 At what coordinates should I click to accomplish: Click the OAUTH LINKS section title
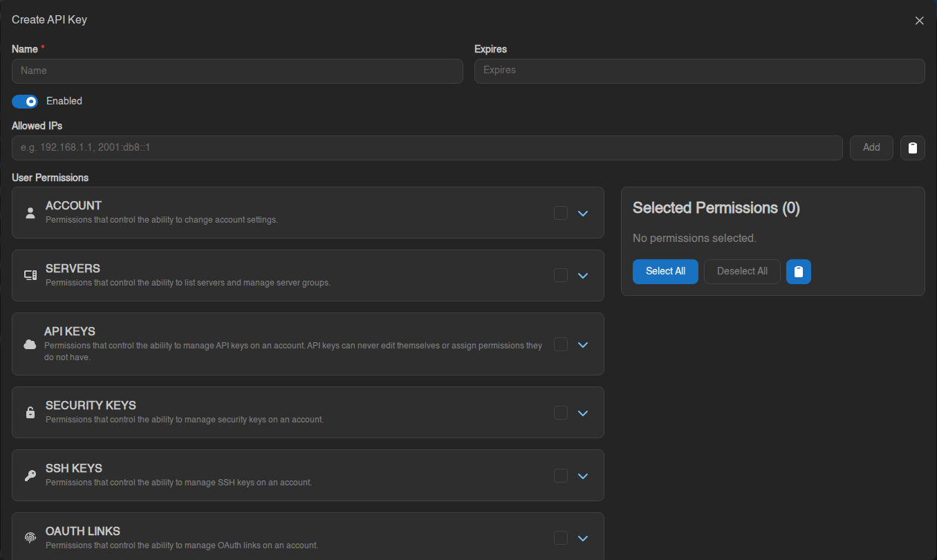click(83, 532)
